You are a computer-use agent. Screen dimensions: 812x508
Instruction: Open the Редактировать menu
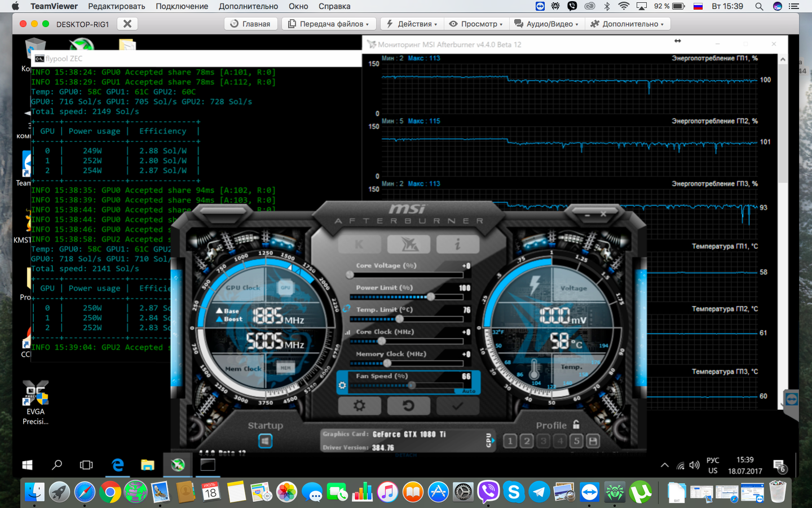coord(117,6)
